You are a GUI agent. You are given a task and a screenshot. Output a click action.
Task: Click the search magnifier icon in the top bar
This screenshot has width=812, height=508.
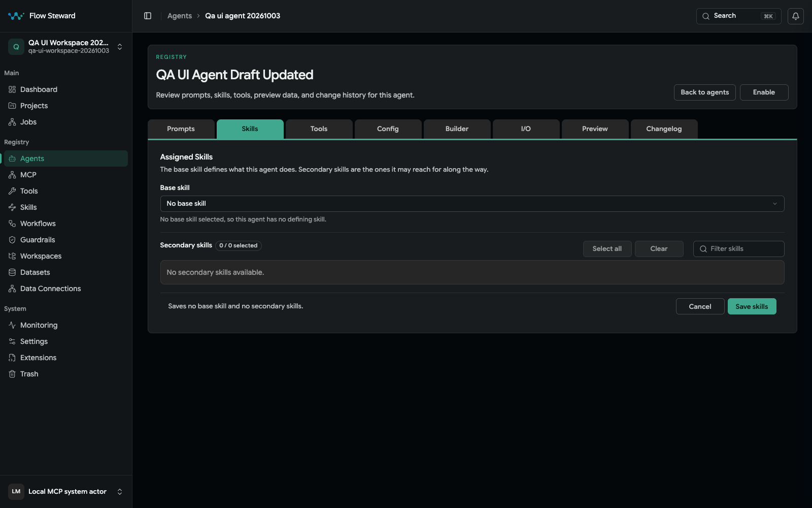point(706,16)
